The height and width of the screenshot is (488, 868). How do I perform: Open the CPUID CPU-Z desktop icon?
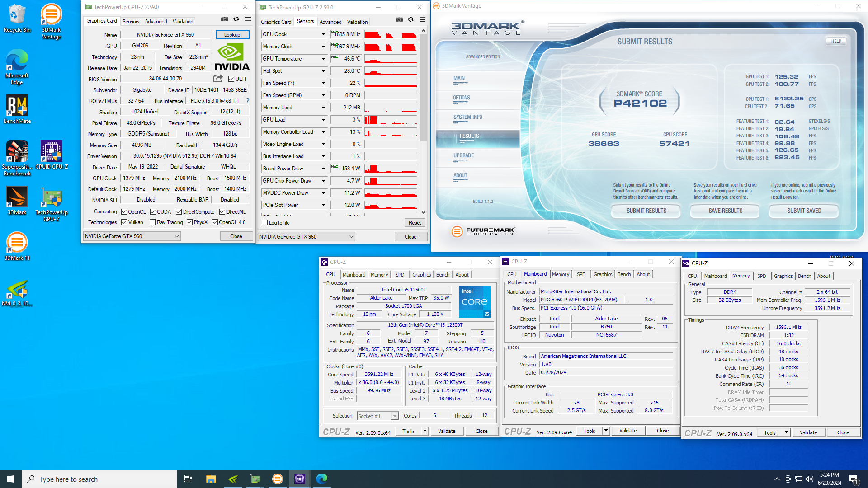tap(52, 155)
